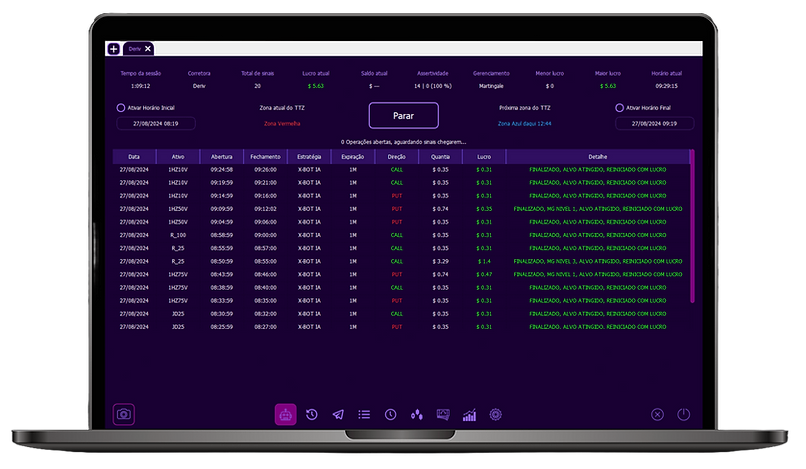Screen dimensions: 806x469
Task: Click the Telegram paper plane icon
Action: [x=338, y=414]
